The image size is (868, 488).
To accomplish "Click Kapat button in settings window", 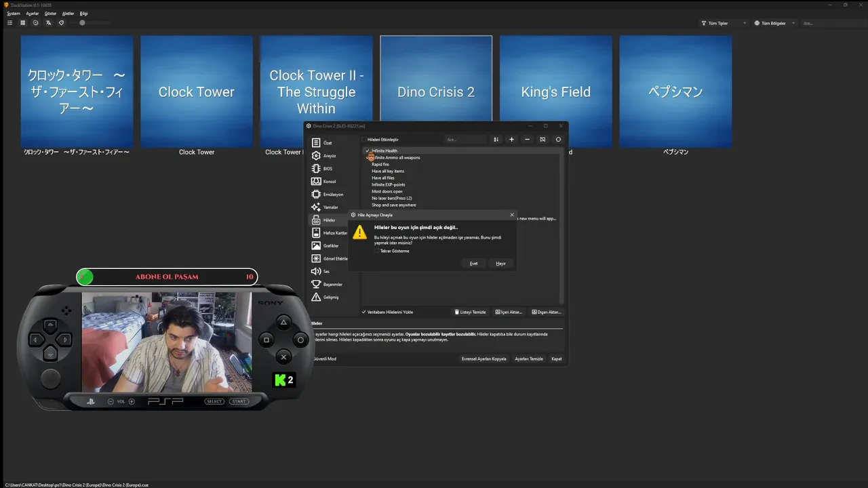I will pos(557,359).
